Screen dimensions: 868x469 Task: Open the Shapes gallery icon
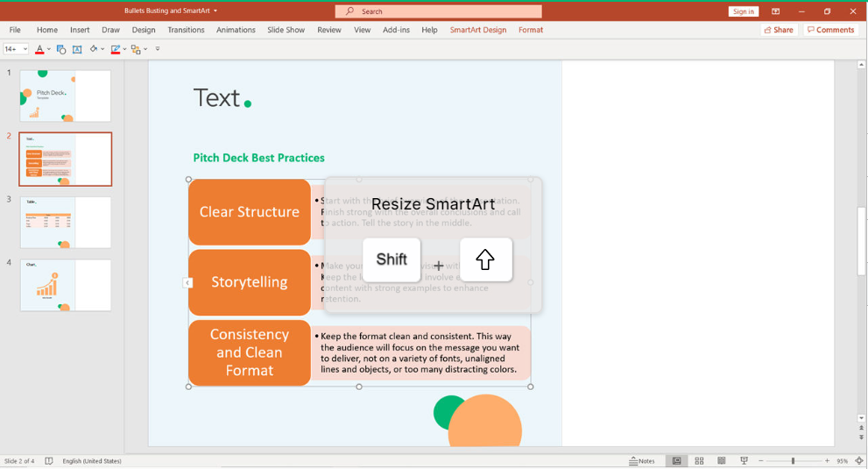click(61, 49)
